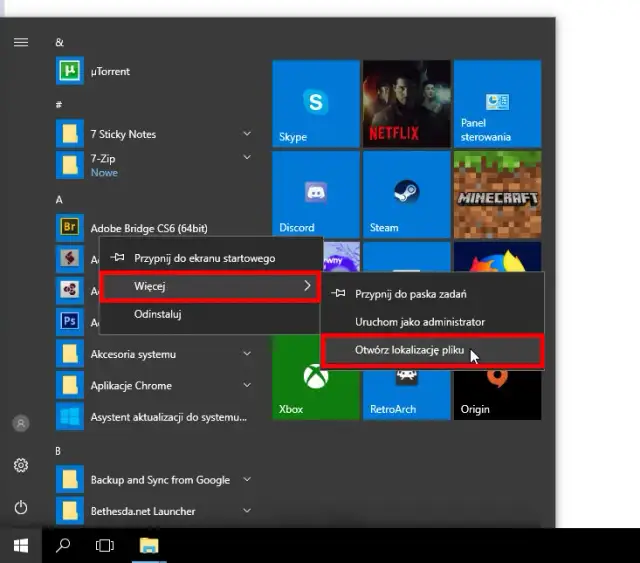Click Backup and Sync folder icon
Viewport: 640px width, 563px height.
[x=70, y=479]
